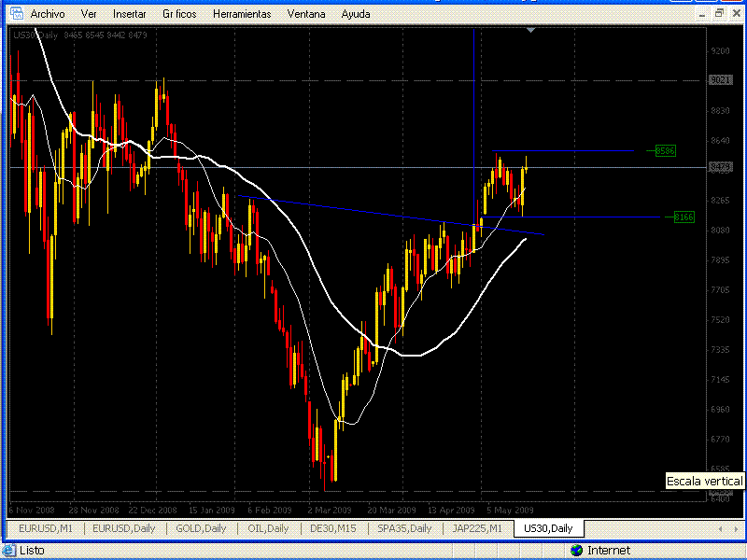Open the Ayuda menu
The image size is (747, 560).
(x=356, y=14)
